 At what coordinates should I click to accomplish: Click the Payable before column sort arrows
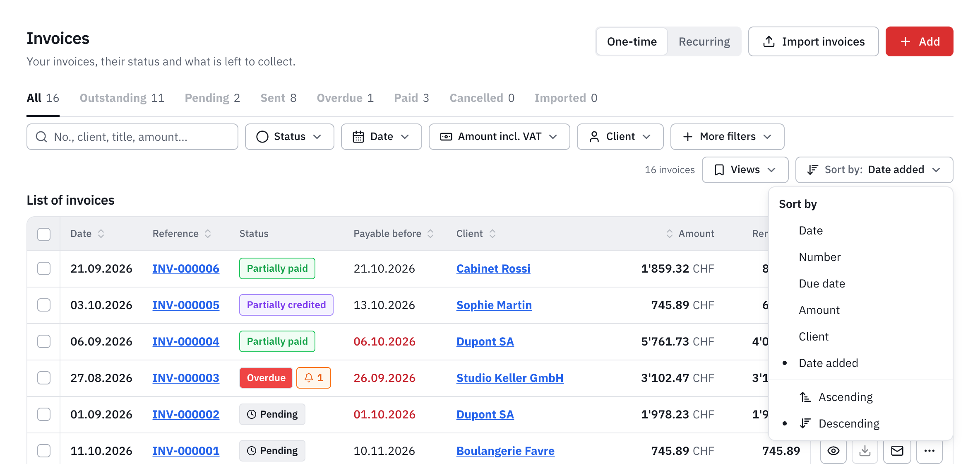point(430,234)
